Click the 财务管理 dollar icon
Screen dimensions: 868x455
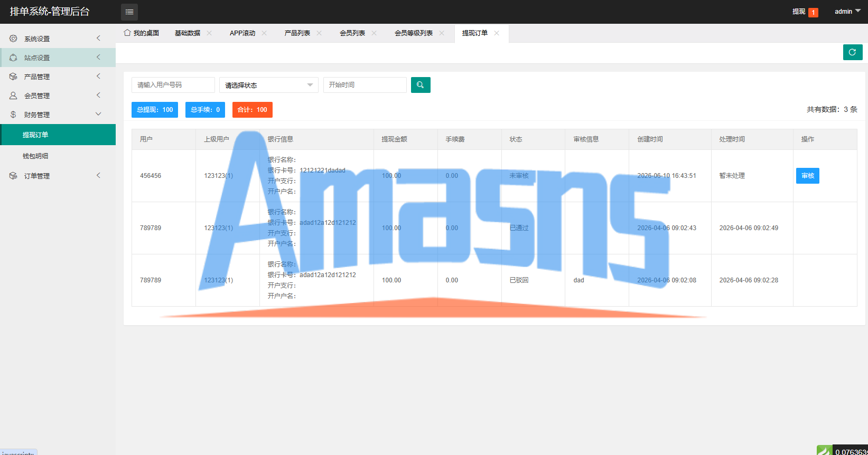click(x=13, y=115)
